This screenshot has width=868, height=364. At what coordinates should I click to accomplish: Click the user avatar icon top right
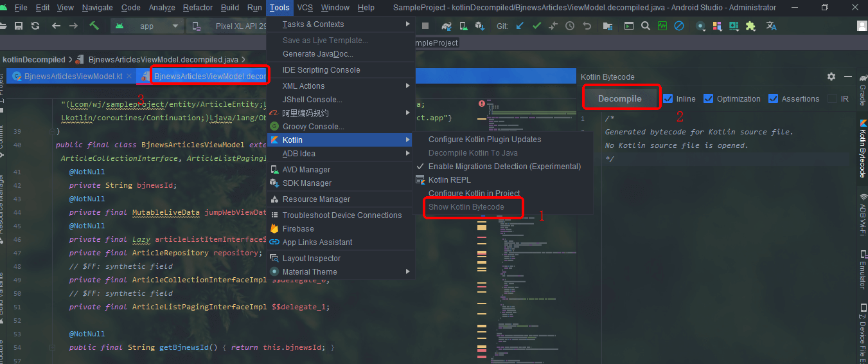863,26
